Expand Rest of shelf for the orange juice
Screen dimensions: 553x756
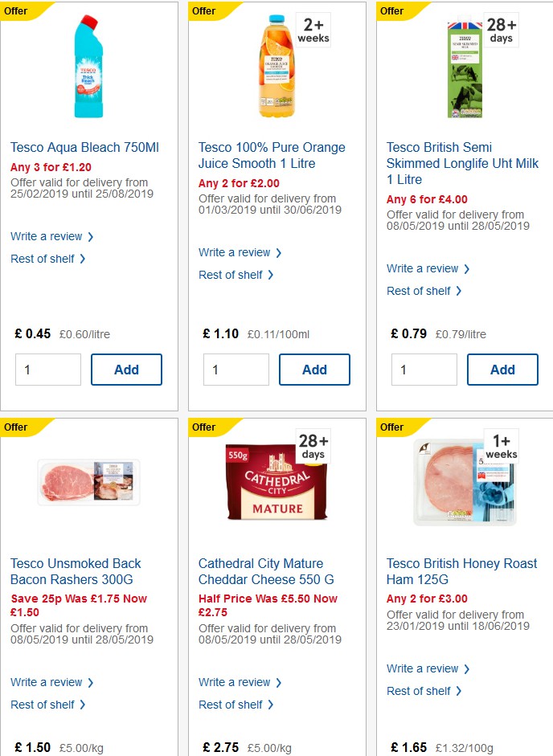point(231,275)
